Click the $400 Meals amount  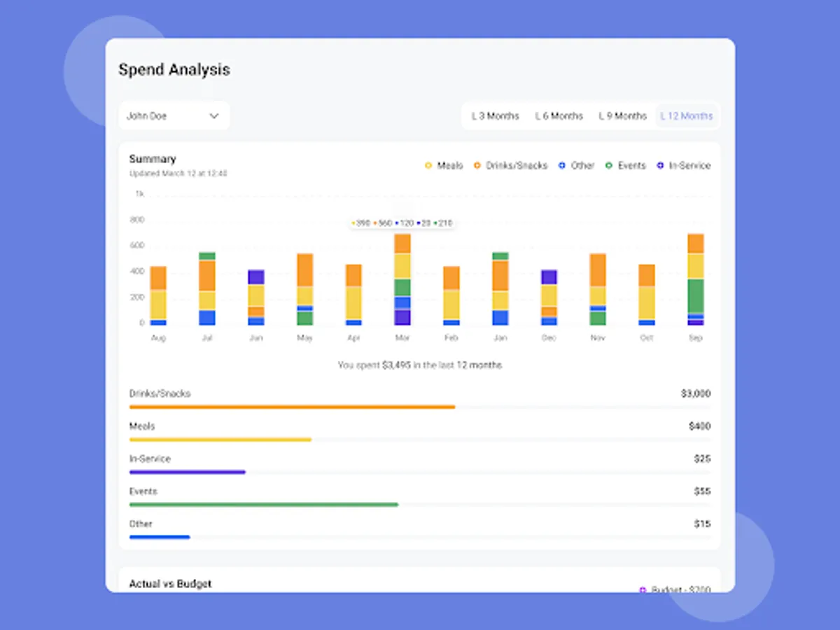click(x=699, y=426)
